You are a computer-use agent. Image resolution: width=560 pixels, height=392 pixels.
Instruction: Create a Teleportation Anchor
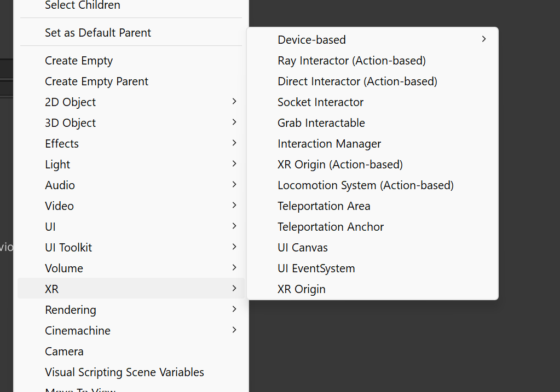pos(331,227)
